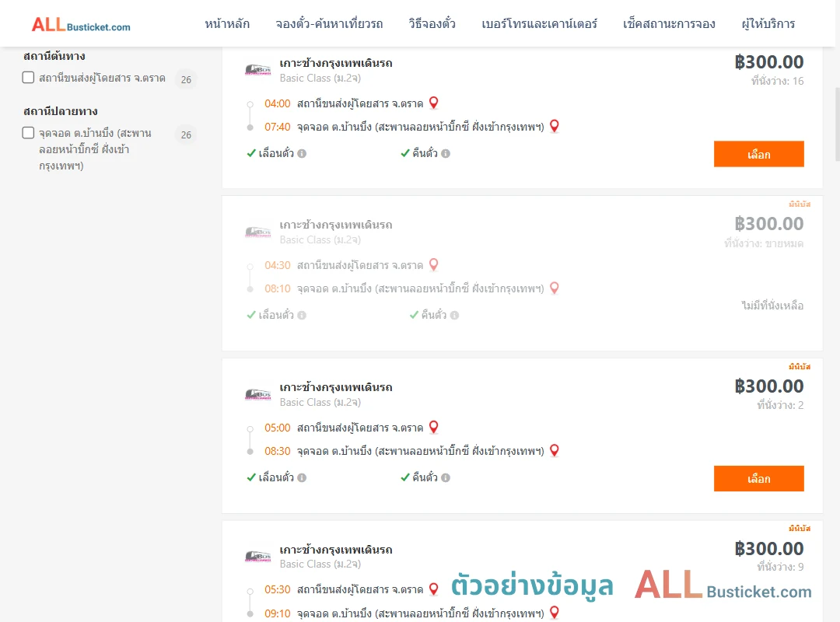Open map pin for 08:10 arrival stop
The width and height of the screenshot is (840, 622).
pyautogui.click(x=555, y=288)
